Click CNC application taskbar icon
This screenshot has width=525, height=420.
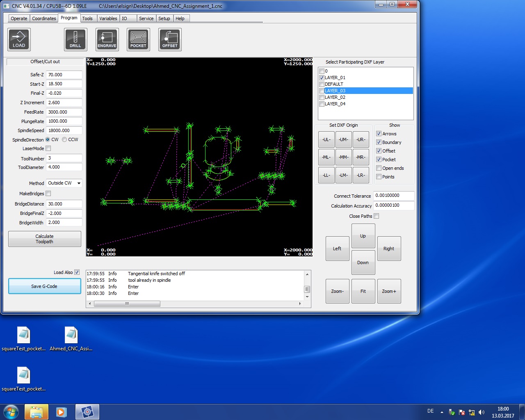click(87, 412)
